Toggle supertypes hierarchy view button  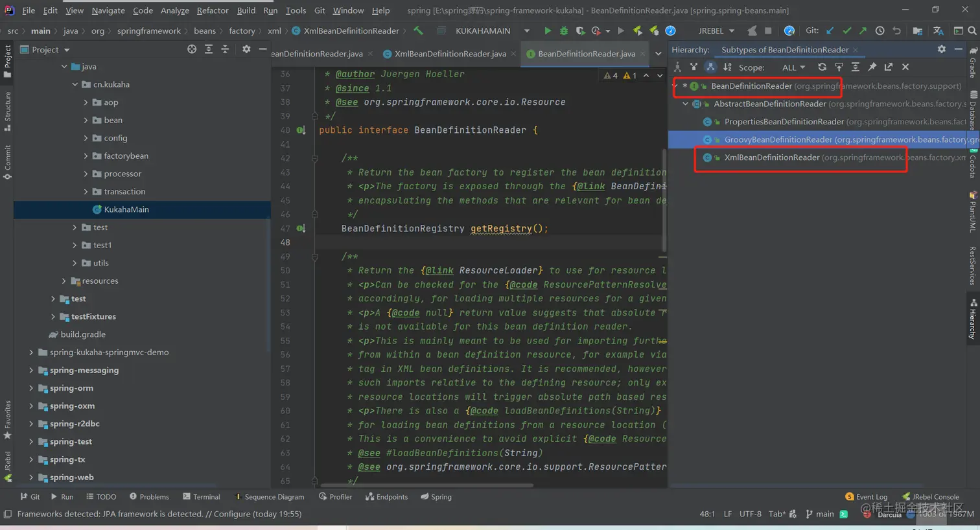coord(694,67)
